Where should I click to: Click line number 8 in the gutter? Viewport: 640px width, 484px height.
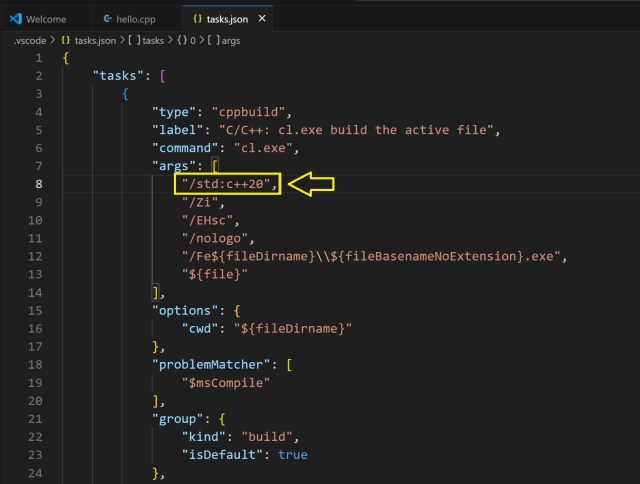[x=38, y=184]
